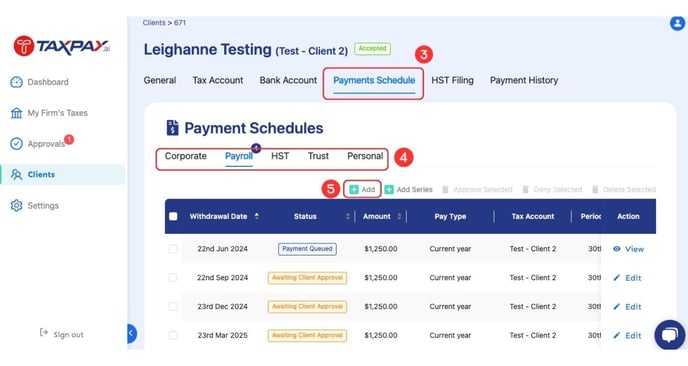Sort by Amount column arrows

pos(399,216)
